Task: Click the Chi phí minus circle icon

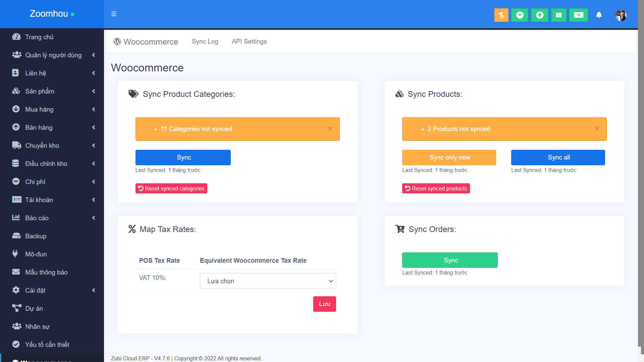Action: point(16,182)
